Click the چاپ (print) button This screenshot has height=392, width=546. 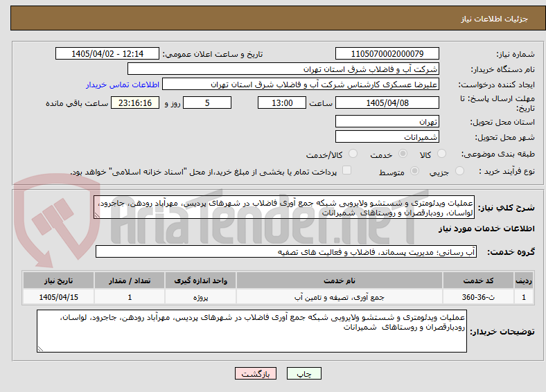tap(303, 373)
